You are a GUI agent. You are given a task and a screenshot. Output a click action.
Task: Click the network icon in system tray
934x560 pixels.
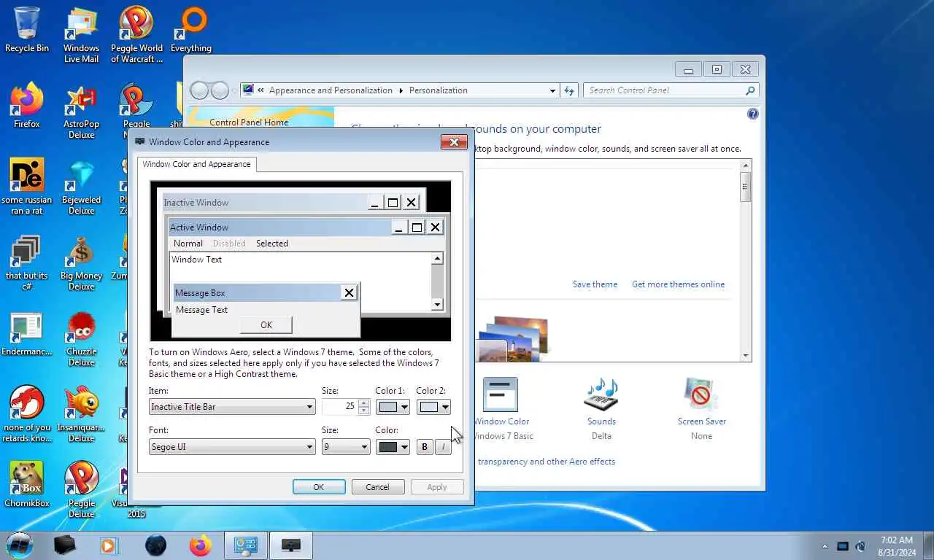click(x=843, y=546)
